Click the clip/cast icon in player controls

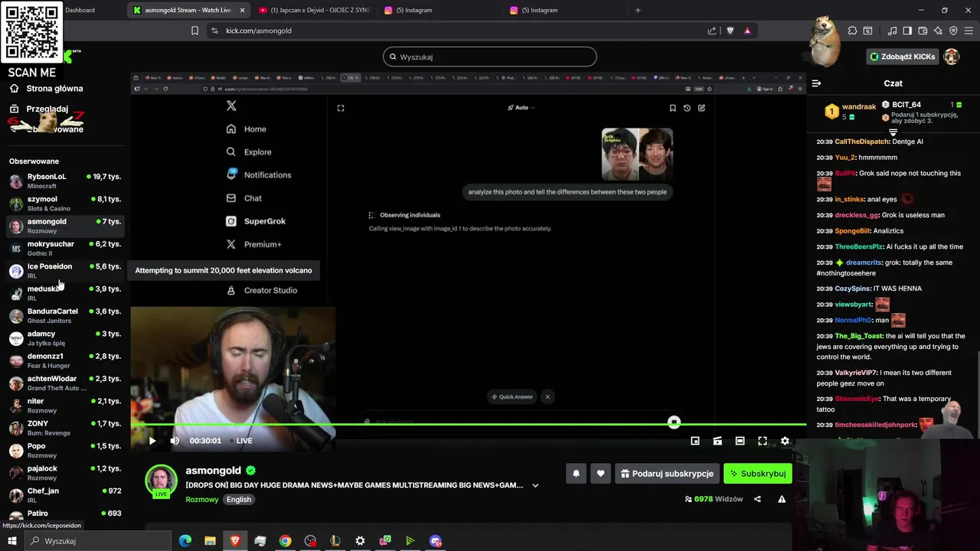tap(717, 441)
